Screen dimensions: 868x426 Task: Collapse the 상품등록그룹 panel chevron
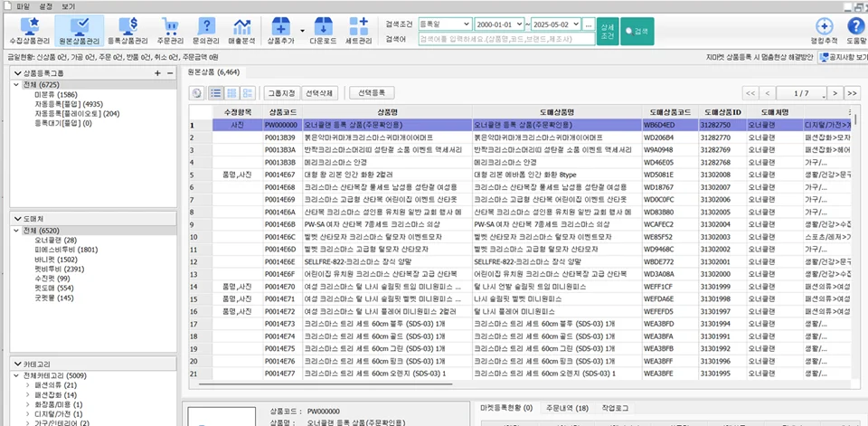pyautogui.click(x=18, y=73)
